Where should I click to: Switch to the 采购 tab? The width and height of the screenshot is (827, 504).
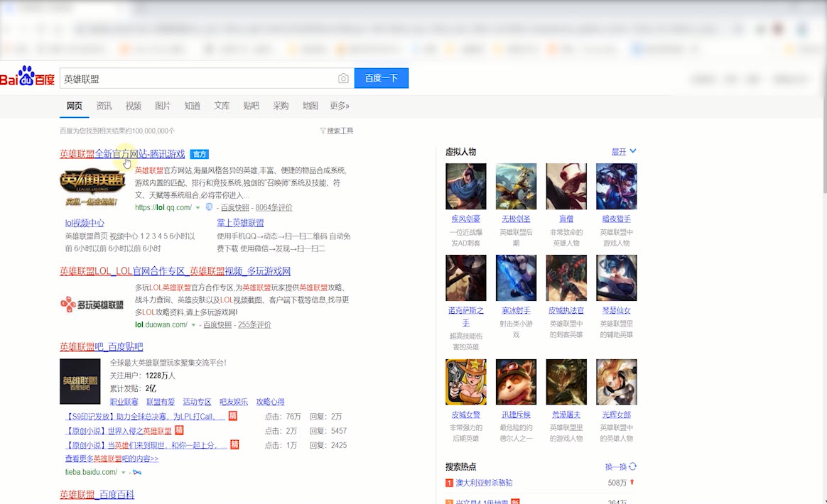tap(281, 106)
